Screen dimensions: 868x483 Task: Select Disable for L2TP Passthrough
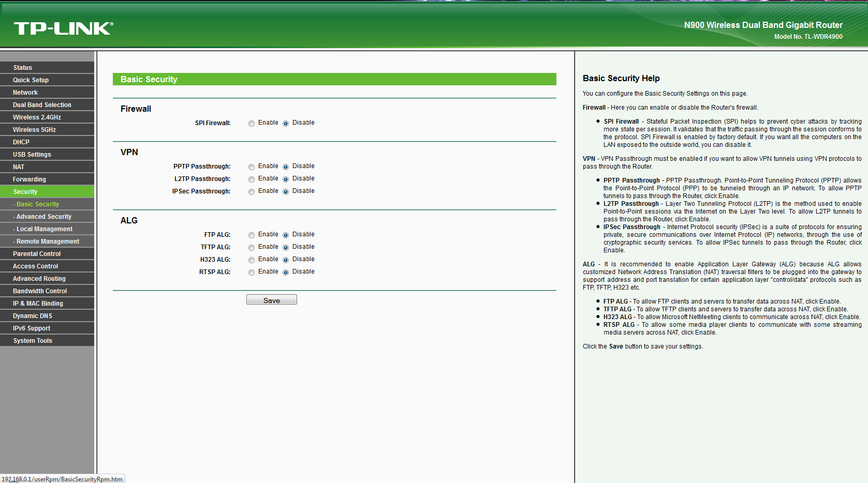tap(286, 179)
